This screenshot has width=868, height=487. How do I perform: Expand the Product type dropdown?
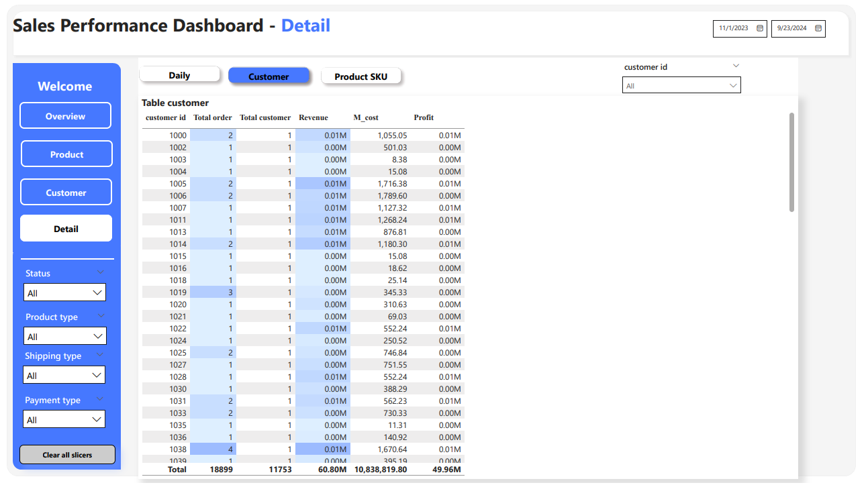[64, 336]
